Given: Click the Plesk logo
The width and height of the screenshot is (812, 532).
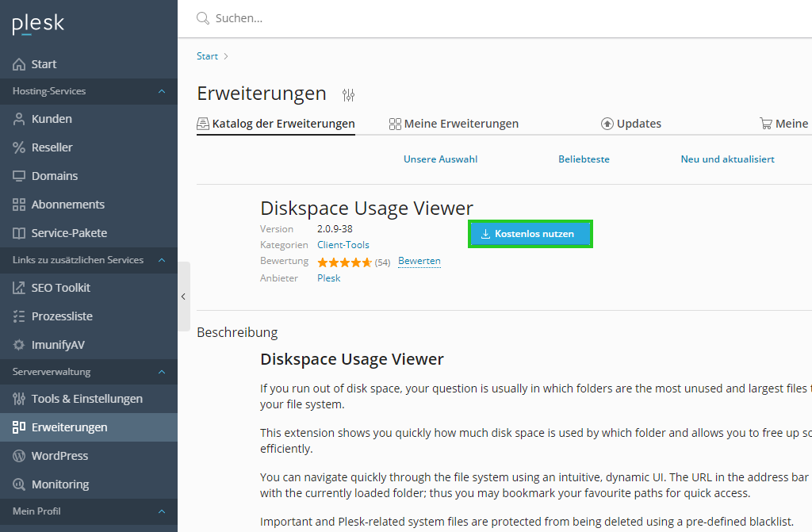Looking at the screenshot, I should pos(38,24).
